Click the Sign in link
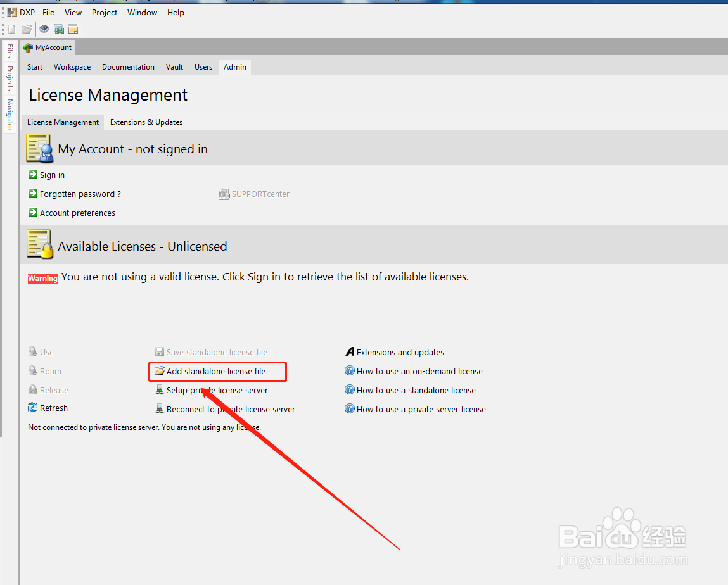The width and height of the screenshot is (728, 585). click(x=52, y=175)
